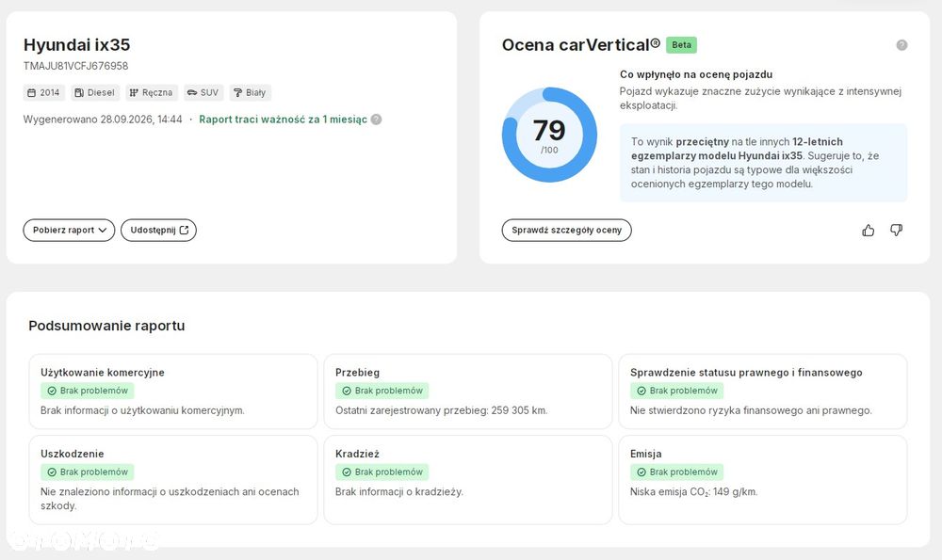Click the Podsumowanie raportu heading
942x560 pixels.
[x=107, y=326]
